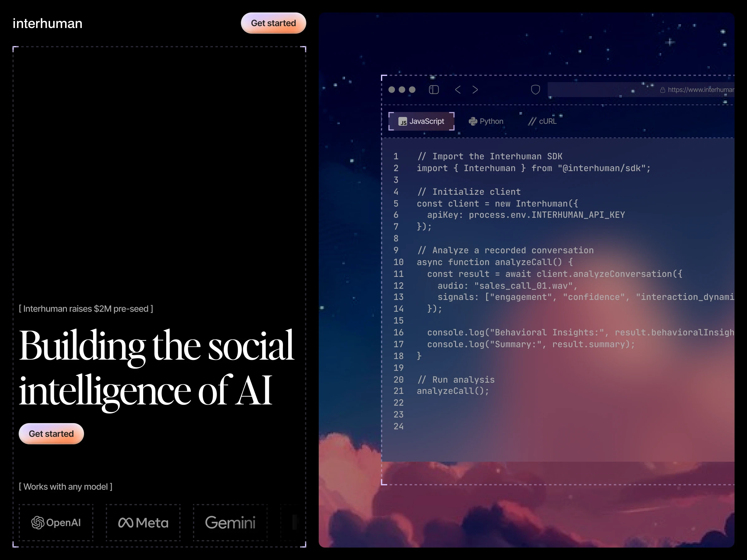
Task: Click the OpenAI logo tile
Action: tap(56, 523)
